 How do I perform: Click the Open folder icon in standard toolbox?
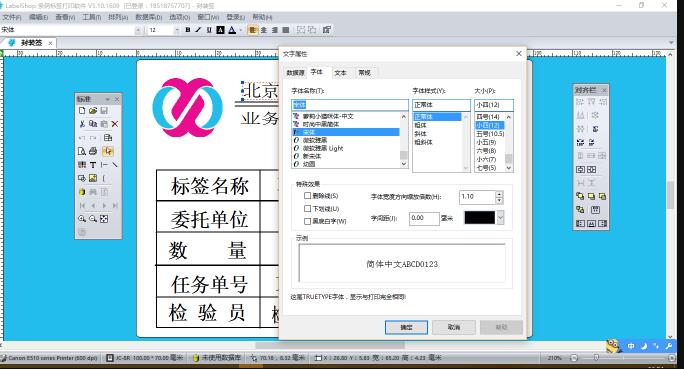click(x=92, y=111)
